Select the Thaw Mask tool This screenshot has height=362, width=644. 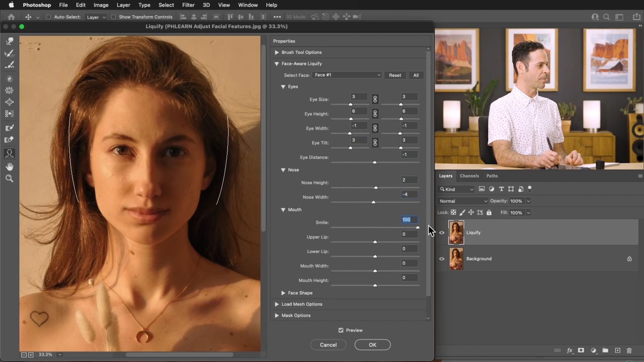(9, 139)
